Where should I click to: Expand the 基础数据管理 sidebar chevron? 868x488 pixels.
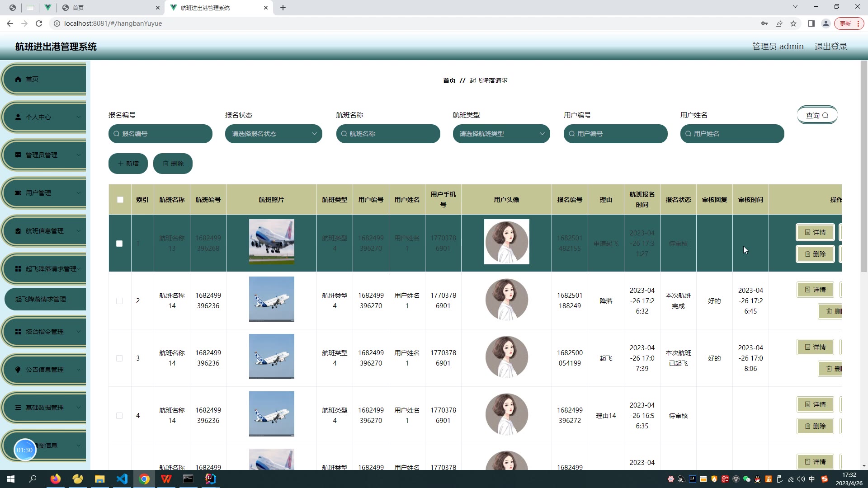pos(78,408)
